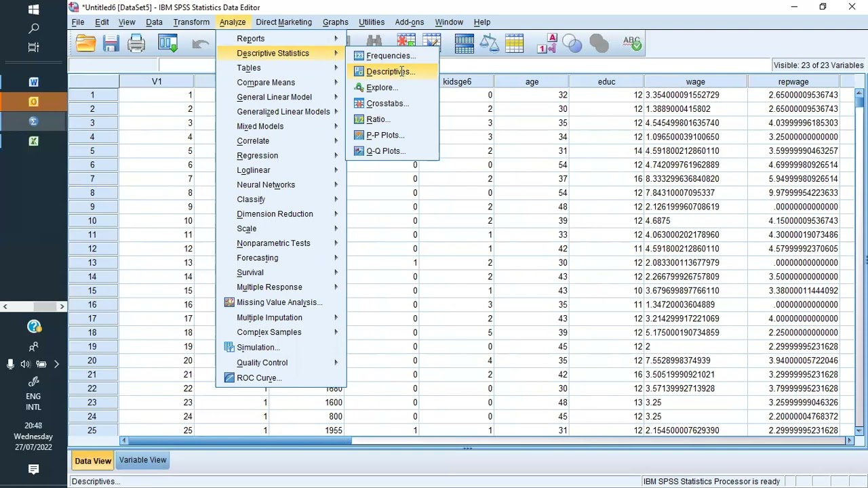
Task: Expand the Correlate submenu
Action: 281,141
